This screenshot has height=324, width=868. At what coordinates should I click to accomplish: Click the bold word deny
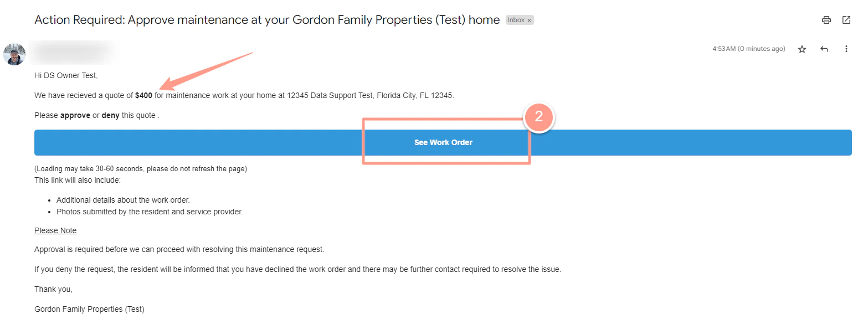(110, 116)
